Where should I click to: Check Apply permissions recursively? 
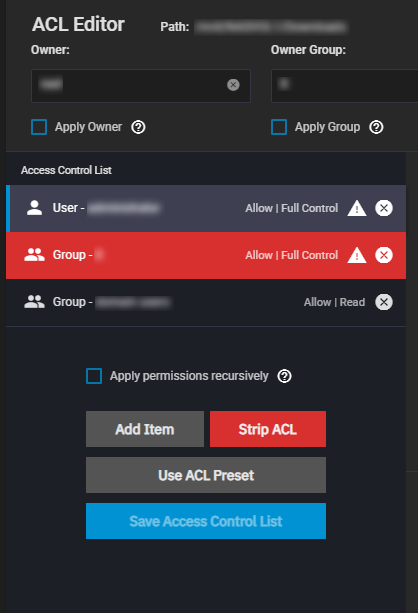(94, 376)
